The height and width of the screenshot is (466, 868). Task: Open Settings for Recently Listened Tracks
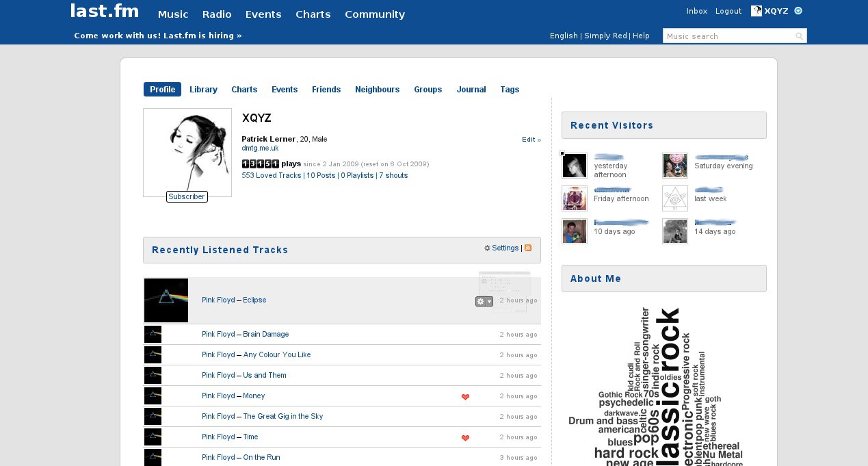[x=505, y=248]
